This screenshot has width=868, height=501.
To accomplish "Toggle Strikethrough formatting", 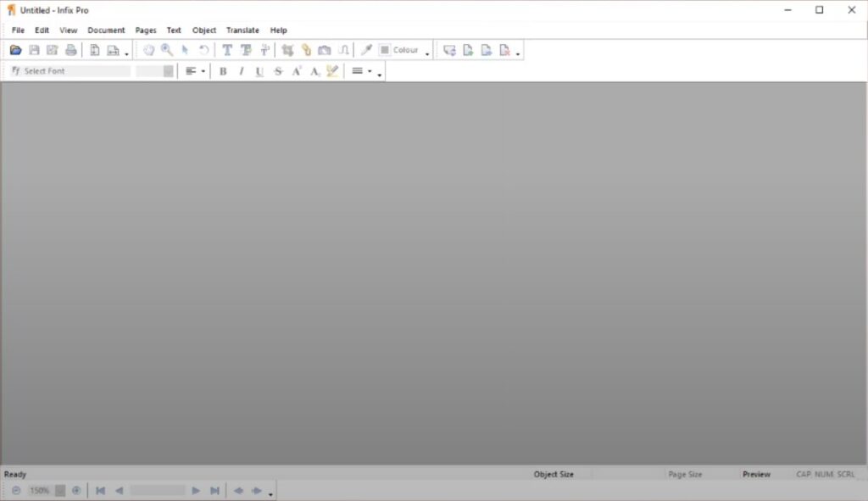I will 278,71.
